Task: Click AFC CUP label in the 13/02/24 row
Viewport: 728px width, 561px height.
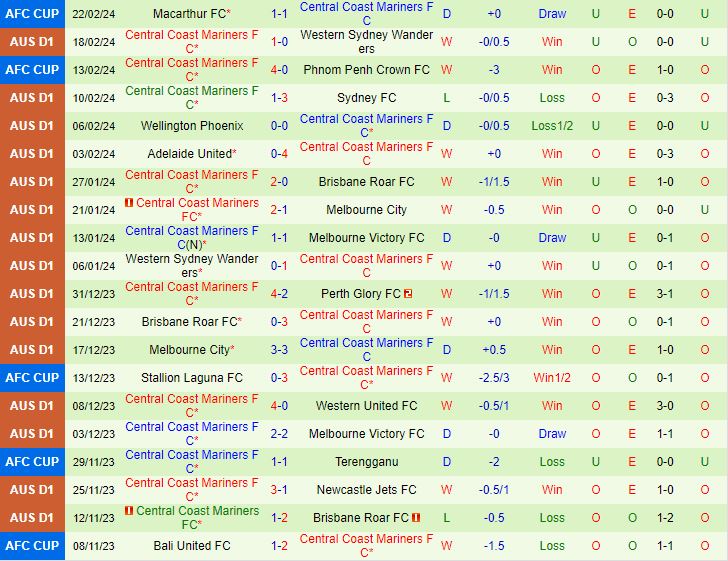Action: tap(32, 70)
